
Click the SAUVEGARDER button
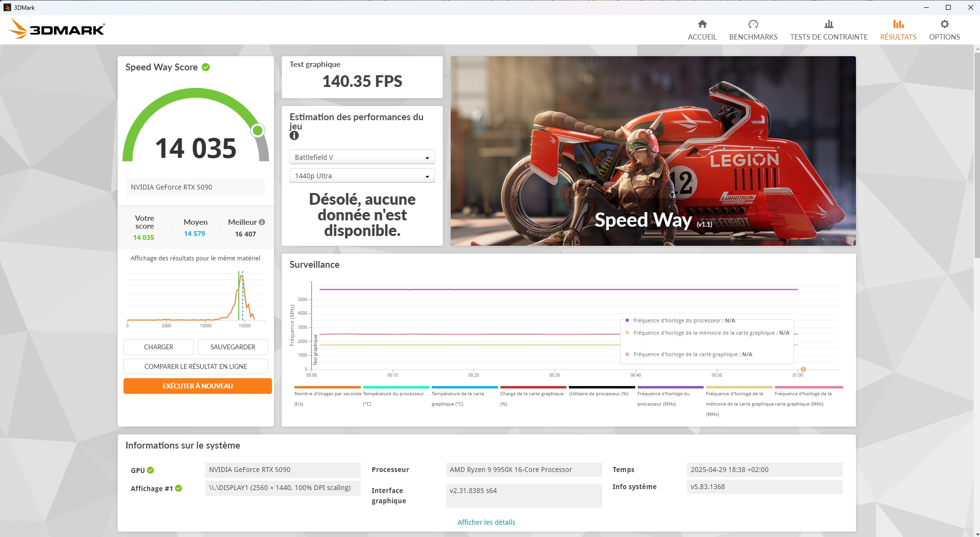coord(232,347)
